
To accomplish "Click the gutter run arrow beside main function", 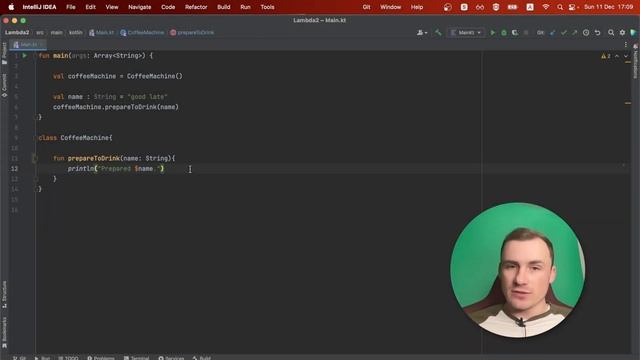I will pyautogui.click(x=25, y=56).
